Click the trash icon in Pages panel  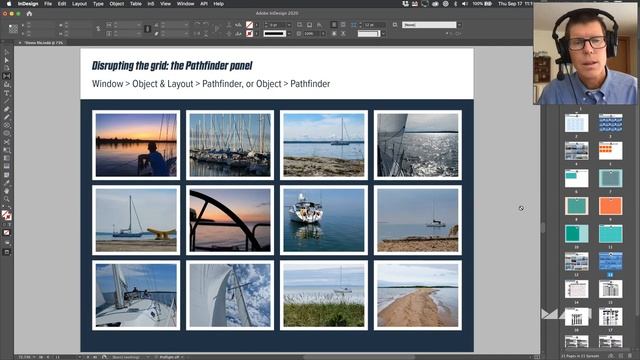pyautogui.click(x=629, y=356)
